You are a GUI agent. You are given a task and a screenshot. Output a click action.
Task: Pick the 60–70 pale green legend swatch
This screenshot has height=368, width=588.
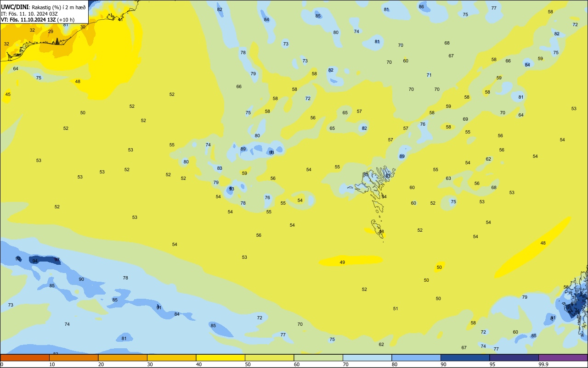(318, 357)
